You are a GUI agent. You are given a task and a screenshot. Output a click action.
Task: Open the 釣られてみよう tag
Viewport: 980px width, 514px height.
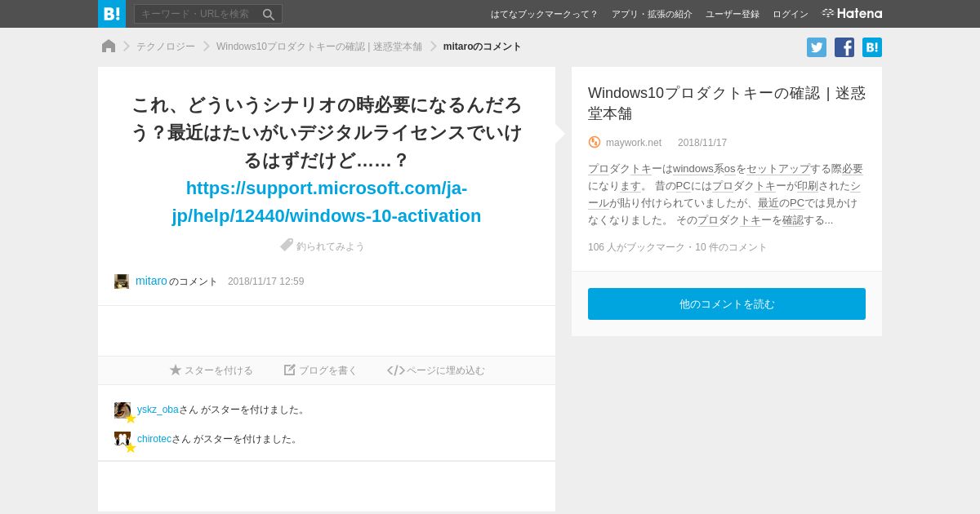331,246
